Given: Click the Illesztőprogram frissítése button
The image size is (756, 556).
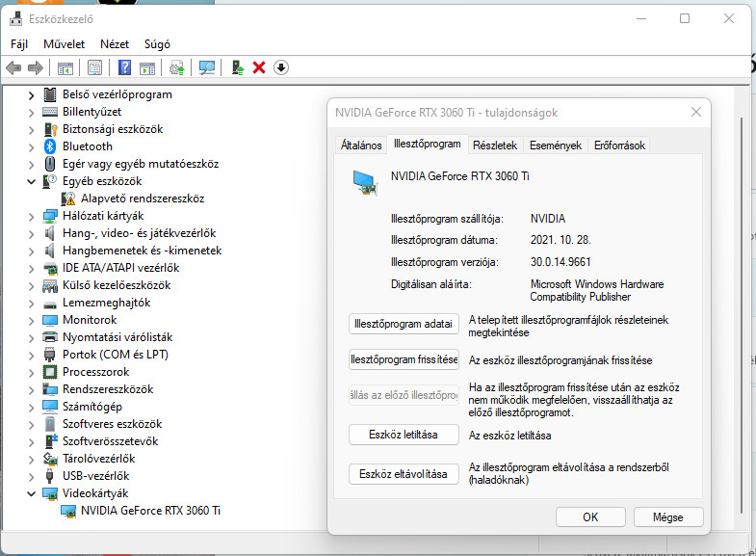Looking at the screenshot, I should coord(404,359).
